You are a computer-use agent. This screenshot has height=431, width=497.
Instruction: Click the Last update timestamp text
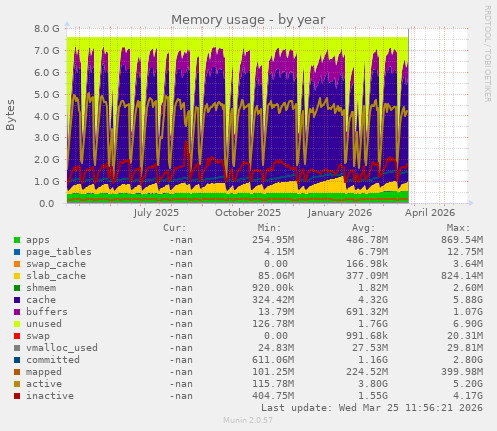pos(372,408)
